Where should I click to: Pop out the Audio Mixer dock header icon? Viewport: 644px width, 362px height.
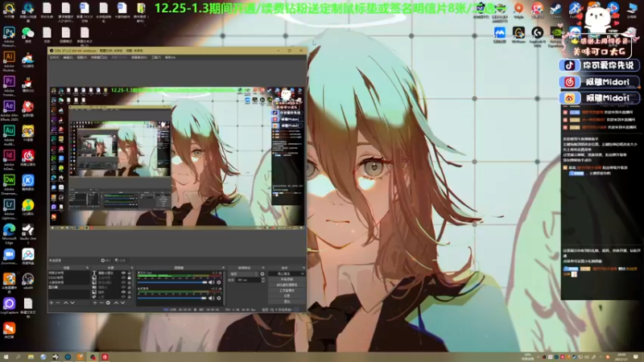(224, 268)
